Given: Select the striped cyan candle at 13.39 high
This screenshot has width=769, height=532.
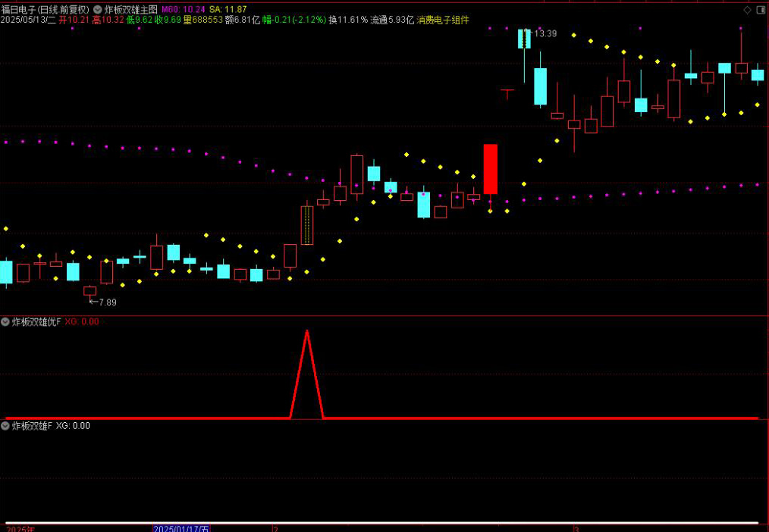Looking at the screenshot, I should tap(524, 39).
